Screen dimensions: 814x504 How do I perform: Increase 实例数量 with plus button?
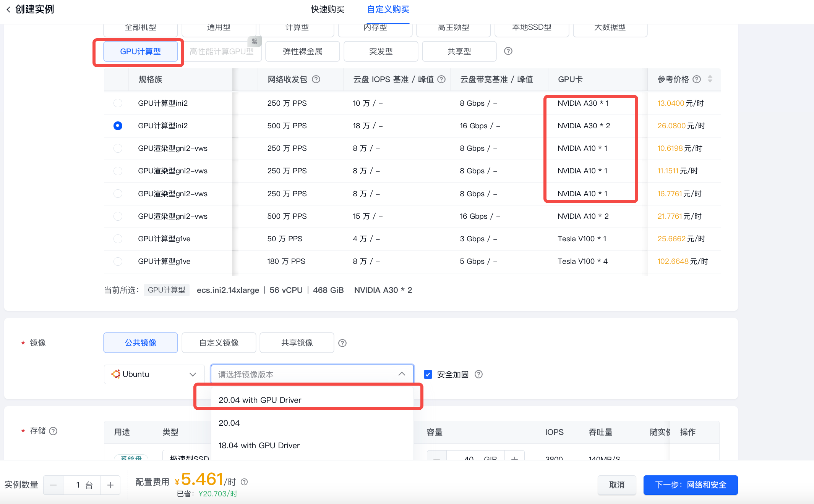point(110,485)
